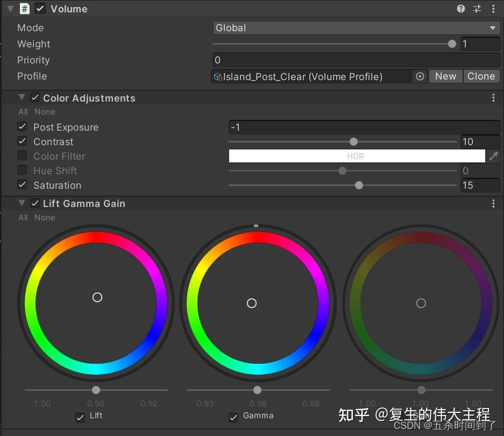
Task: Clone the Island_Post_Clear profile
Action: (x=481, y=76)
